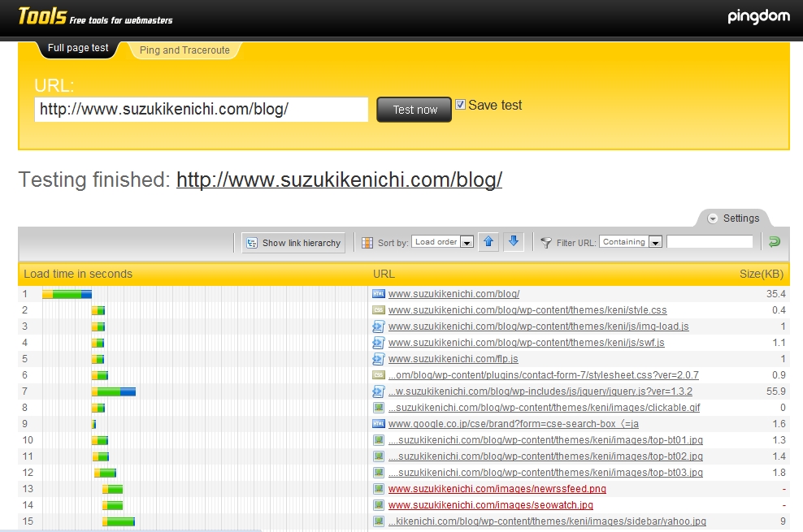
Task: Click load time bar for row 7
Action: tap(114, 391)
